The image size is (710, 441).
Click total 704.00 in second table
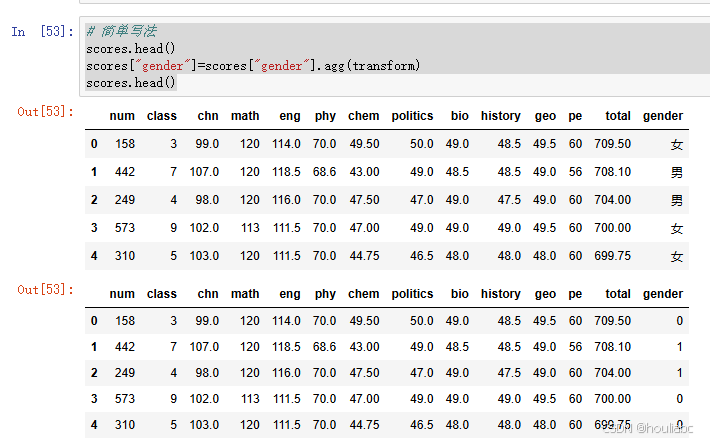pos(612,373)
